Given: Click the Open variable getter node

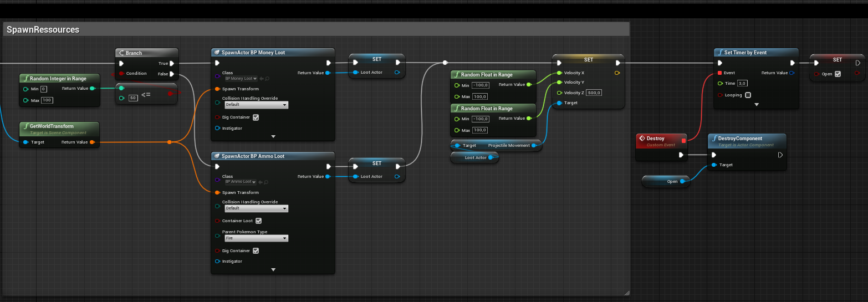Looking at the screenshot, I should coord(665,182).
